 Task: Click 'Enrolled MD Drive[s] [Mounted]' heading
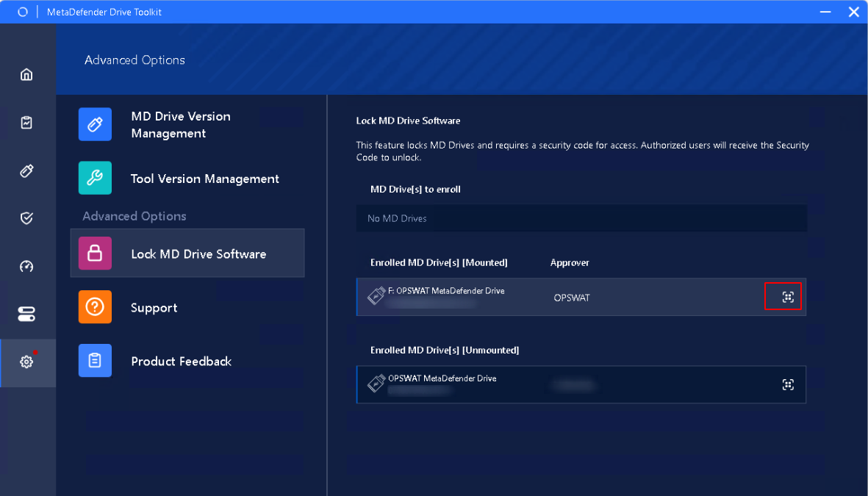(x=439, y=262)
